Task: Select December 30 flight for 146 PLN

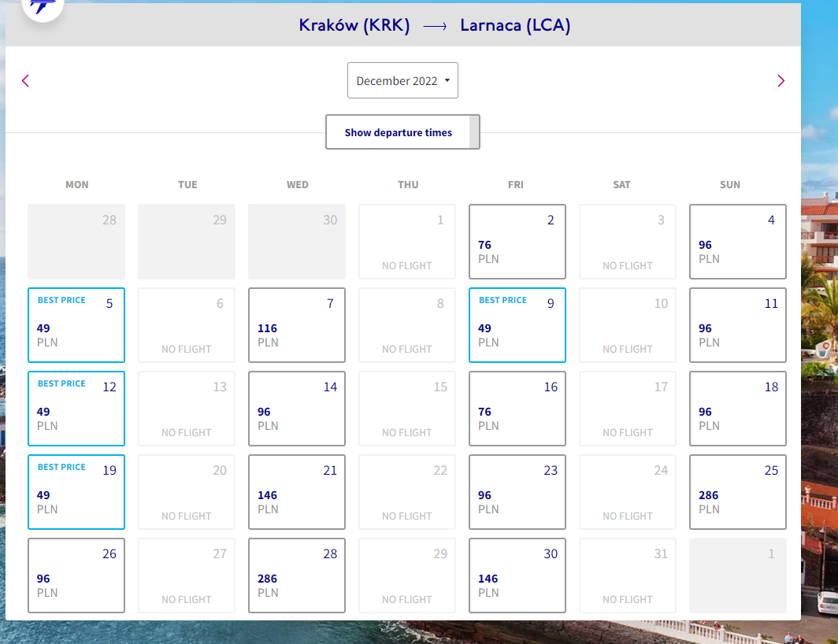Action: (x=517, y=575)
